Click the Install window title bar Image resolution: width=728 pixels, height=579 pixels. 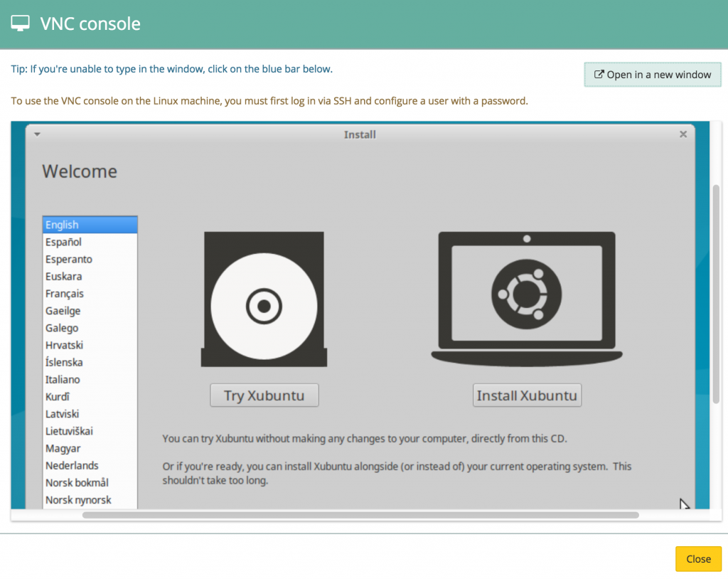(360, 134)
